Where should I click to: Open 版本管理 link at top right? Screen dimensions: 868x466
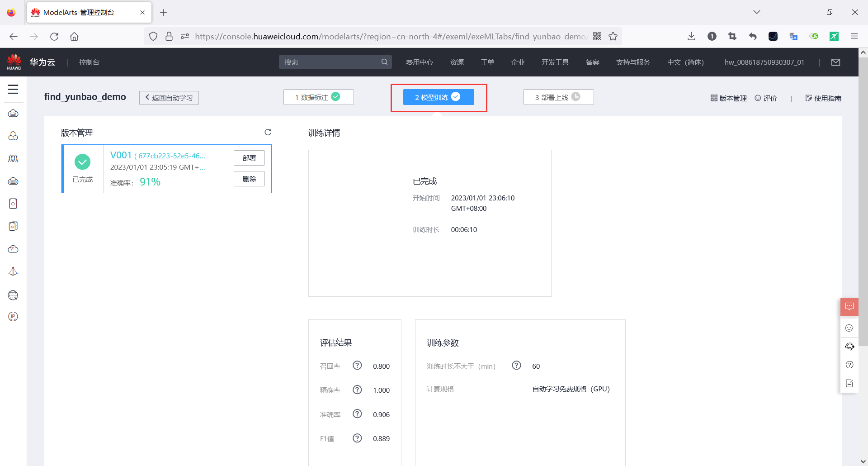728,98
